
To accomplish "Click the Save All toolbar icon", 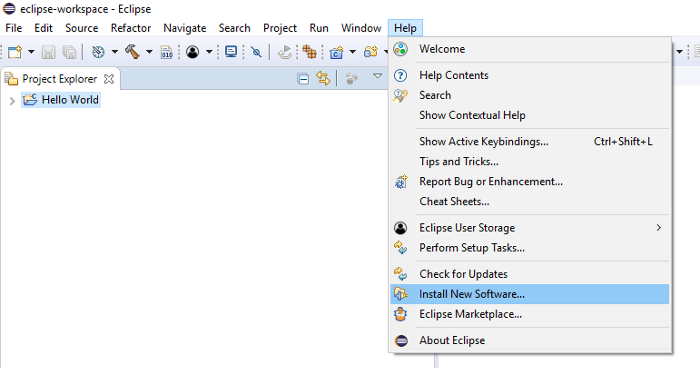I will click(69, 52).
